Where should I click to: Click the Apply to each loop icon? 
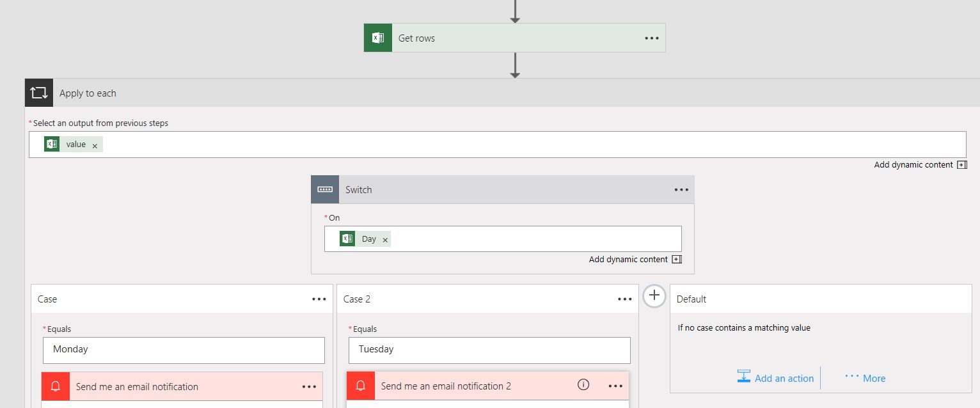click(x=39, y=93)
